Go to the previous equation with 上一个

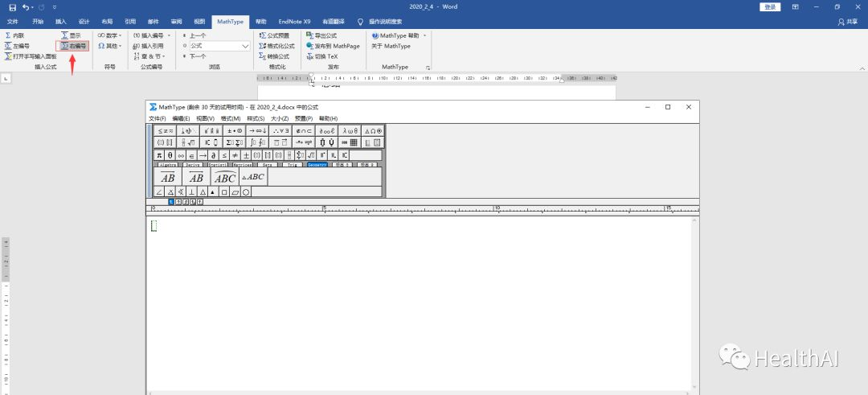194,35
